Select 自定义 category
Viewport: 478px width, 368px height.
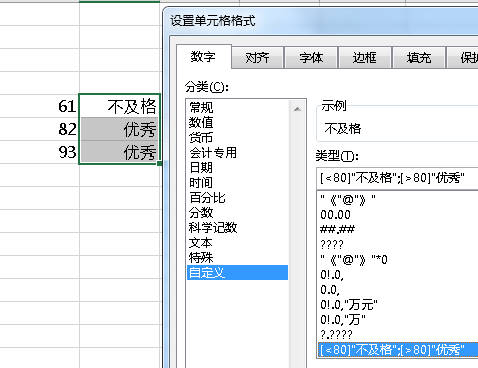click(237, 272)
